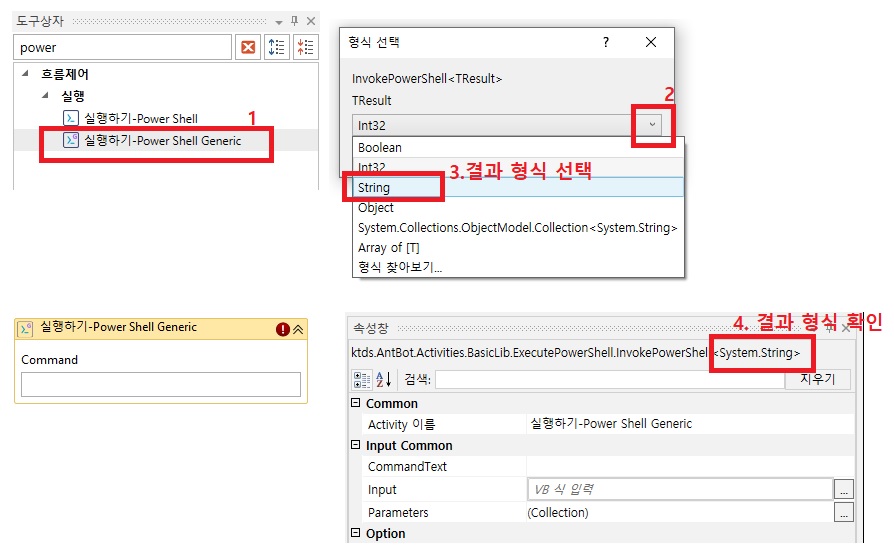The image size is (894, 556).
Task: Collapse the Input Common property section
Action: click(x=356, y=446)
